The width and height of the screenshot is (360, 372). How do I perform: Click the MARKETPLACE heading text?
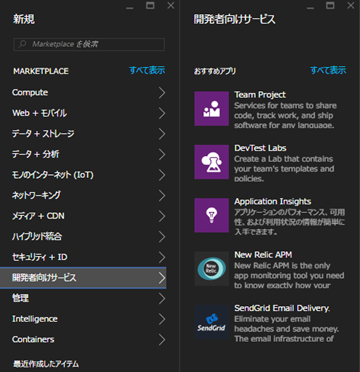[41, 71]
